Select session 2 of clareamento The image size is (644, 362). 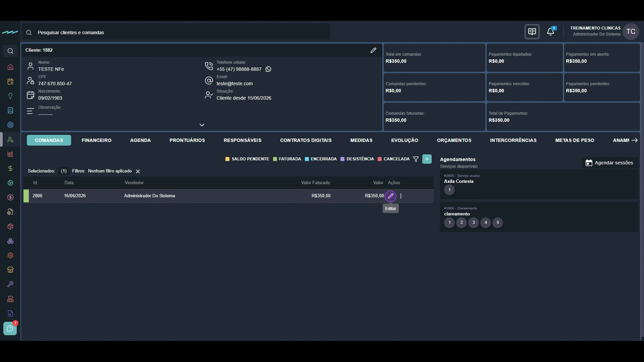tap(462, 223)
